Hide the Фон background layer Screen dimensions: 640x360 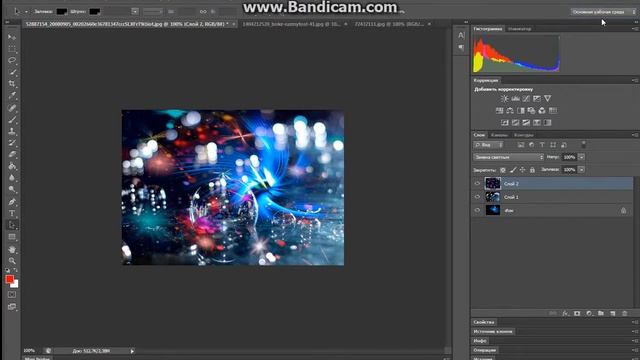click(x=477, y=210)
